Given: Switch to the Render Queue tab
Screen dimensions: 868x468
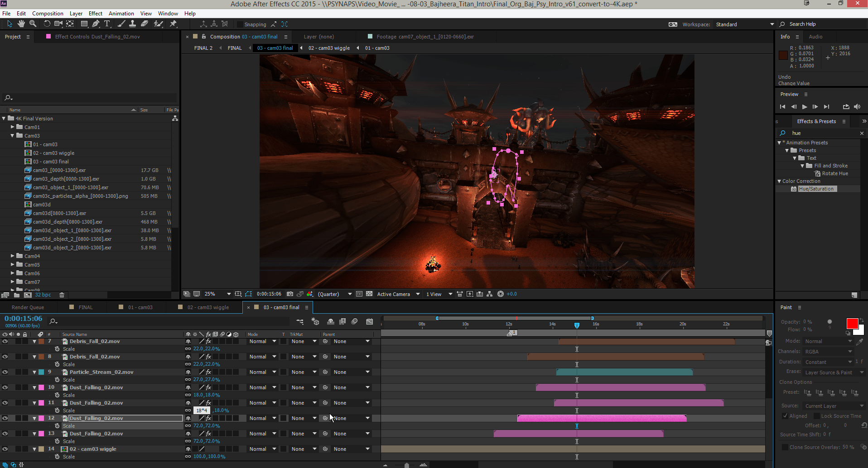Looking at the screenshot, I should click(28, 307).
